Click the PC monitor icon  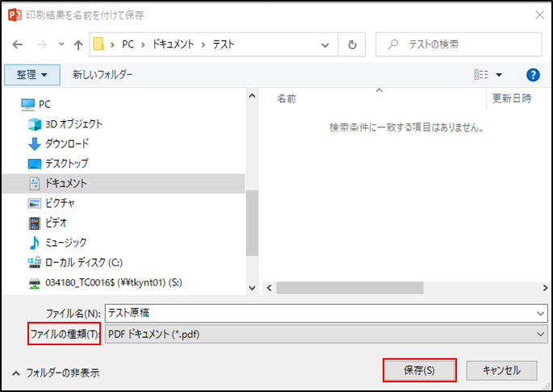28,105
